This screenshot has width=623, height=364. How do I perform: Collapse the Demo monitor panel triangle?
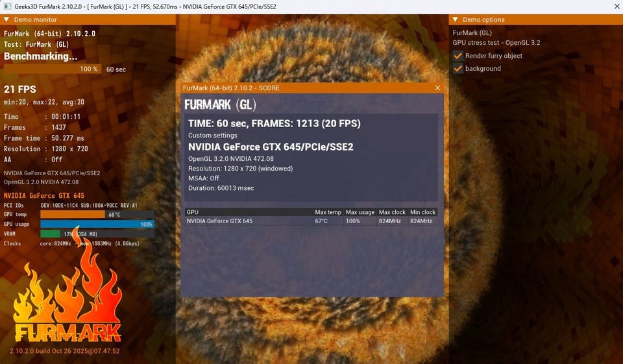click(x=6, y=19)
